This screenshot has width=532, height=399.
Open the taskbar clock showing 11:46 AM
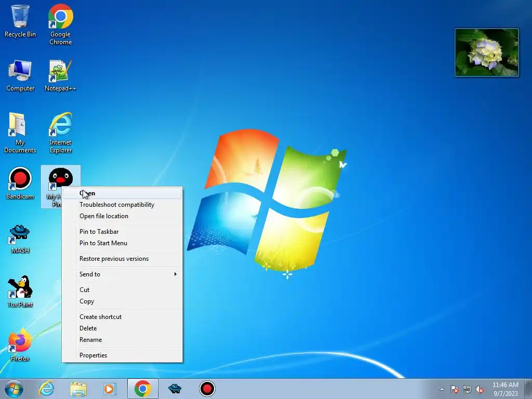[x=506, y=389]
